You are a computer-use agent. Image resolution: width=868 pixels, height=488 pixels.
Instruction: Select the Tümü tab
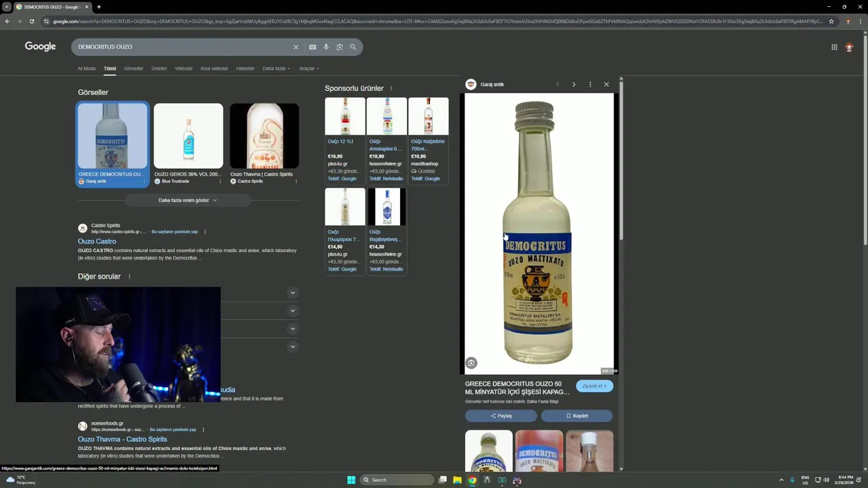(x=110, y=68)
